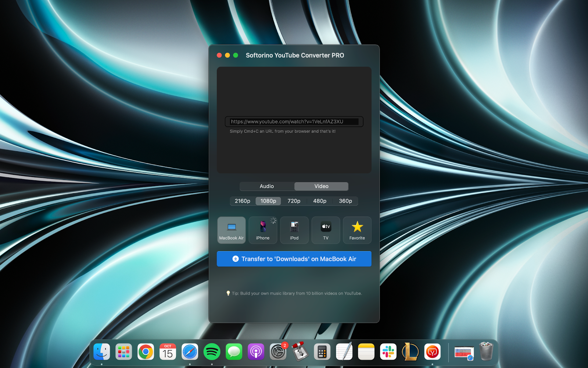The width and height of the screenshot is (588, 368).
Task: Click the music library tip text
Action: (x=297, y=293)
